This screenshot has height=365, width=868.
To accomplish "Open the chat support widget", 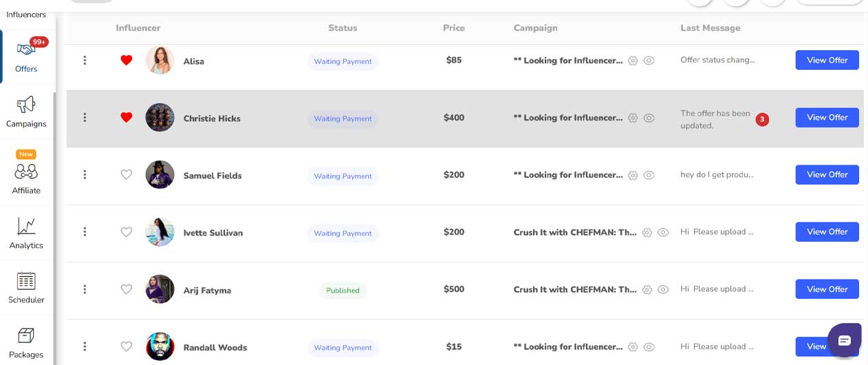I will coord(845,340).
